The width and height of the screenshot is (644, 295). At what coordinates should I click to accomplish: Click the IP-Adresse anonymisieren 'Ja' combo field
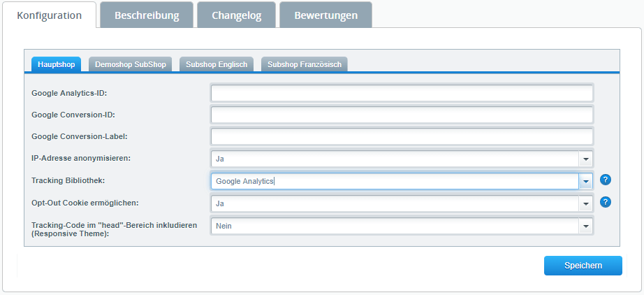pyautogui.click(x=395, y=159)
